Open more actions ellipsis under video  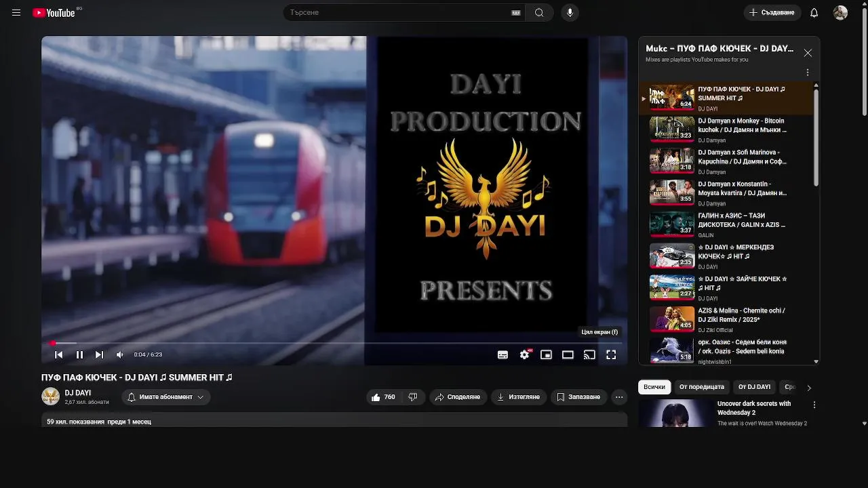(x=619, y=397)
